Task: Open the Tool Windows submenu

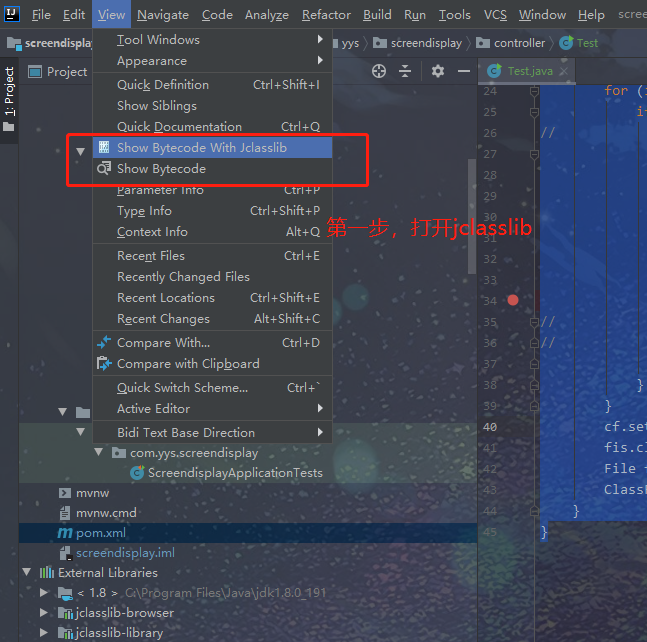Action: click(213, 40)
